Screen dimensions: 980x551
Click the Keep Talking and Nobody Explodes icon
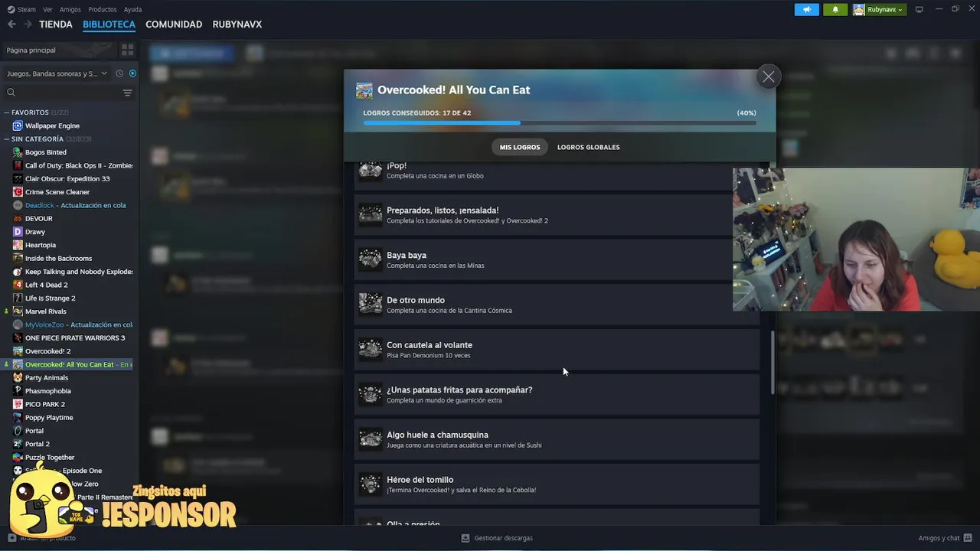point(18,272)
